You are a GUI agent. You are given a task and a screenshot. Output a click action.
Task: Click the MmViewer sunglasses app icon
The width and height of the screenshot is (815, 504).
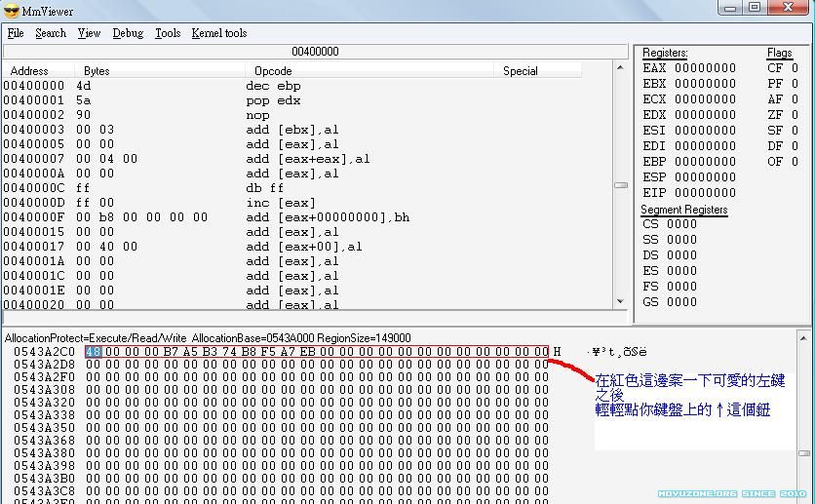coord(12,10)
